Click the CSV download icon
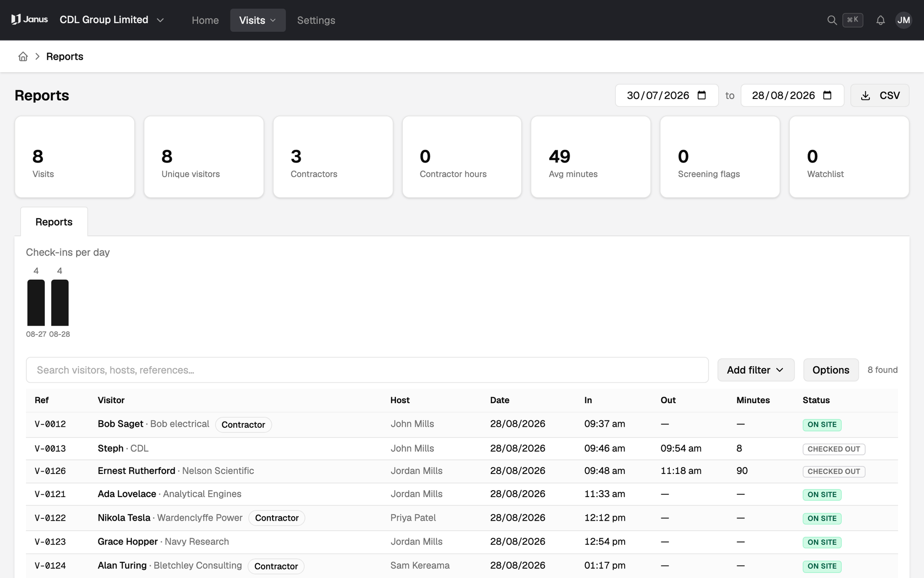The image size is (924, 578). 865,96
